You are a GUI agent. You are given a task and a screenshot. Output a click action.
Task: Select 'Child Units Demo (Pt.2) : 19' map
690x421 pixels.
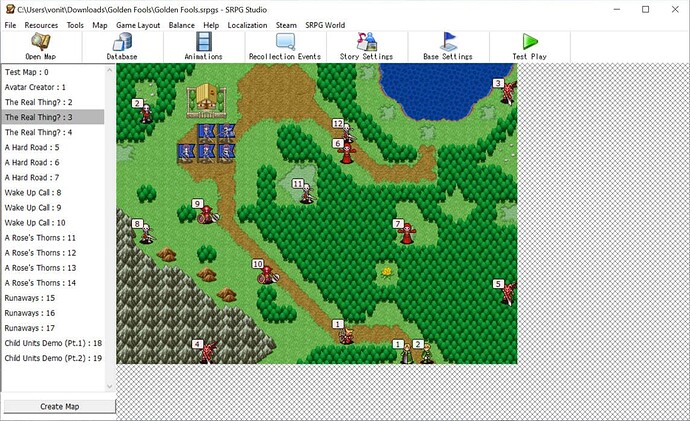[x=53, y=358]
